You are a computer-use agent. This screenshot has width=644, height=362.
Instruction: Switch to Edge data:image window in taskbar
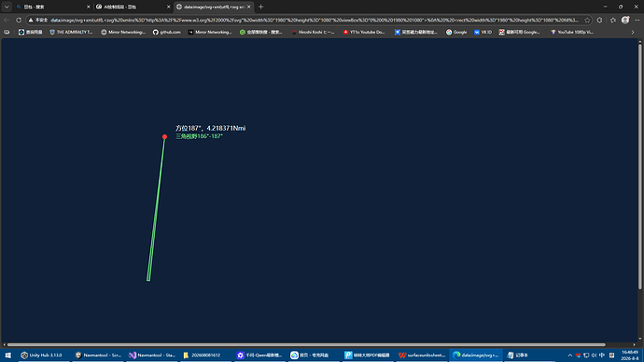pyautogui.click(x=476, y=355)
